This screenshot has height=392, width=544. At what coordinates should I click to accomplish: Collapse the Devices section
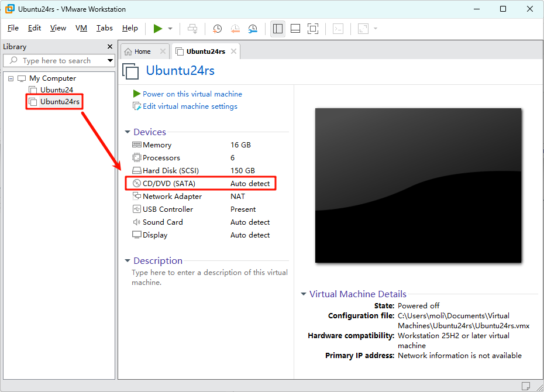pos(128,132)
